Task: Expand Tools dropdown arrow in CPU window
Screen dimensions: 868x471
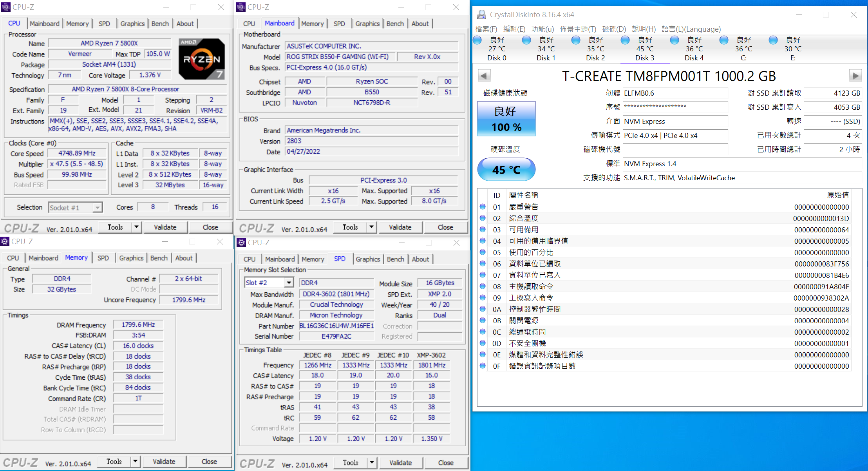Action: tap(136, 227)
